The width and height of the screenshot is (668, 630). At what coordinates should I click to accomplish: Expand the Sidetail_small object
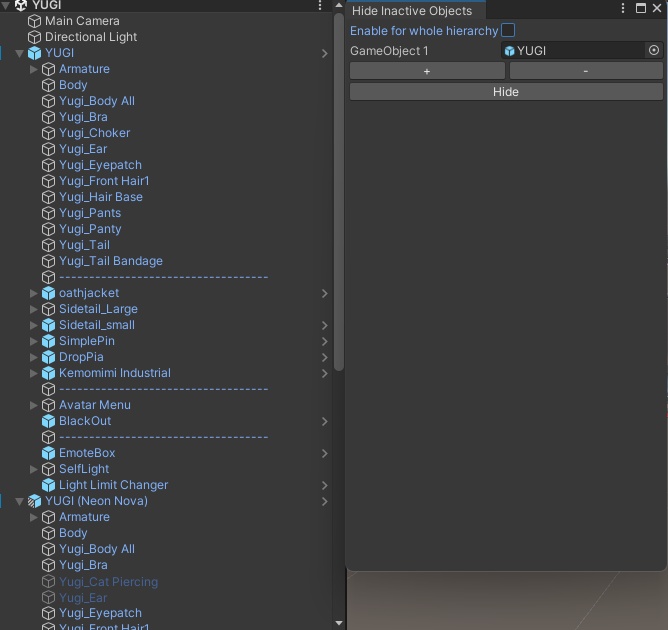pos(34,325)
